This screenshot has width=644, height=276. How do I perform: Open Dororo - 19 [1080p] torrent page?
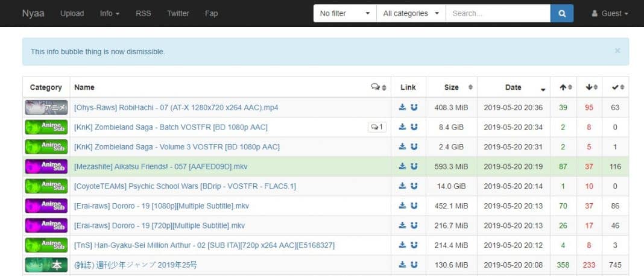(x=162, y=206)
